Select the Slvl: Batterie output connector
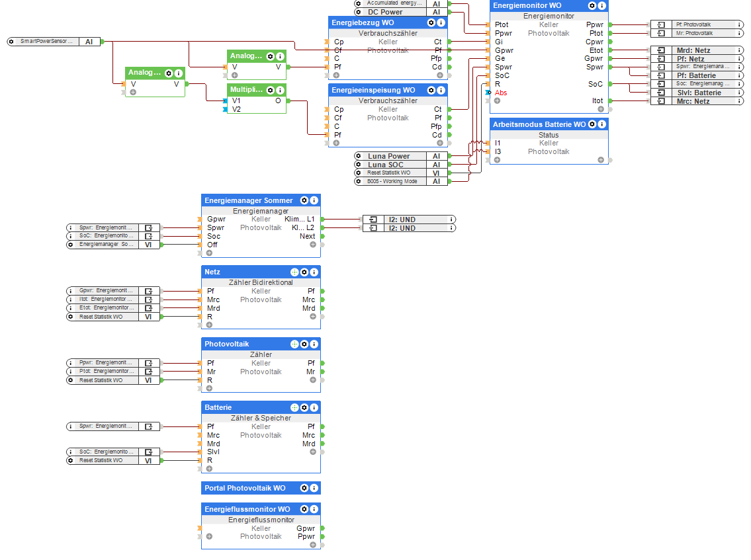Image resolution: width=751 pixels, height=560 pixels. [x=697, y=93]
